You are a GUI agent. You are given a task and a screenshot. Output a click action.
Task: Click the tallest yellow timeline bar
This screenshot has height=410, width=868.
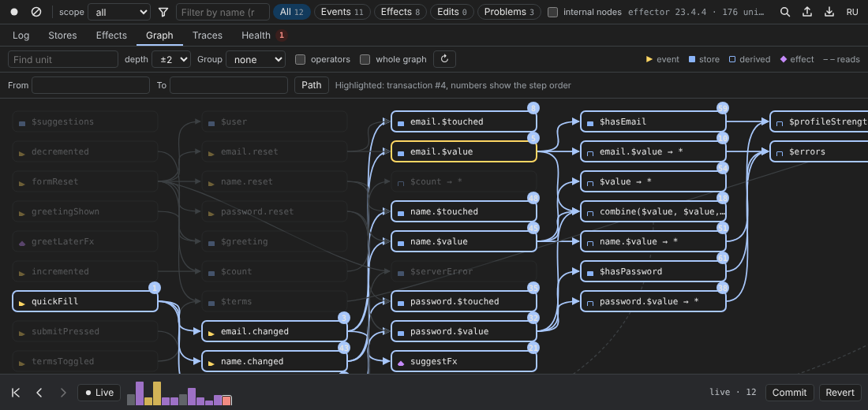point(157,393)
